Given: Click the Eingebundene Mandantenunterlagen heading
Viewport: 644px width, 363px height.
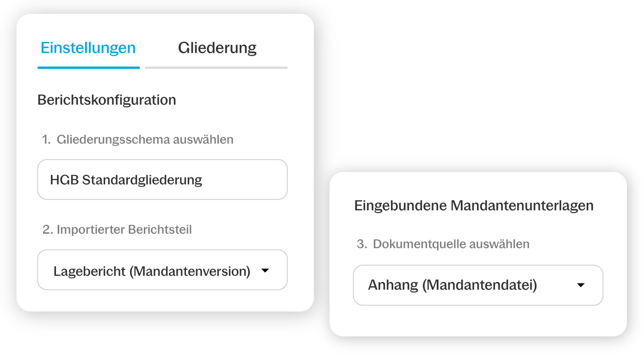Looking at the screenshot, I should coord(474,206).
